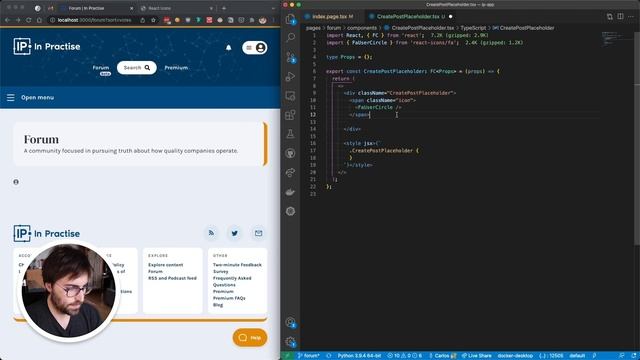Screen dimensions: 640x360
Task: Open the VS Code Explorer view
Action: pos(290,19)
